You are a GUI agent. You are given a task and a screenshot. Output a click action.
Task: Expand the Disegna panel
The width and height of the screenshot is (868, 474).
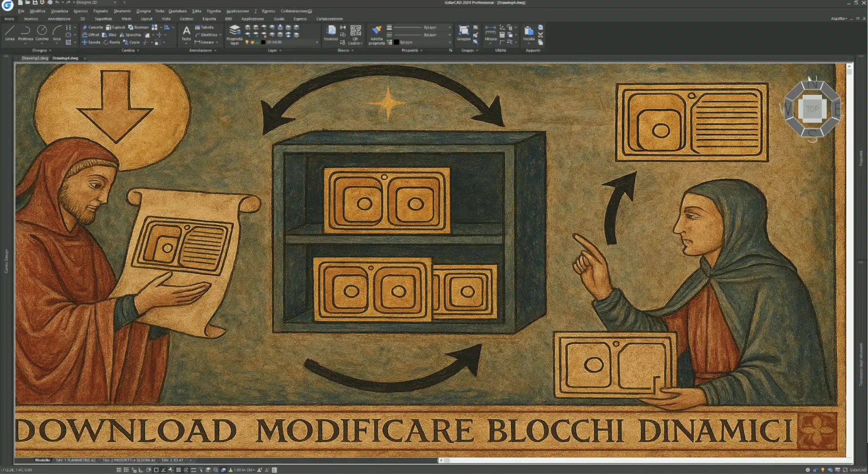[41, 51]
